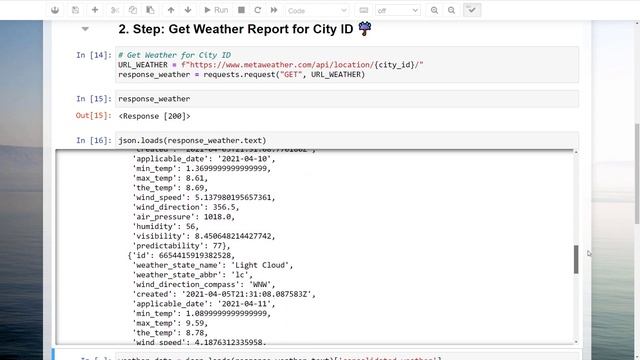
Task: Toggle the checkmark toolbar button
Action: 472,10
